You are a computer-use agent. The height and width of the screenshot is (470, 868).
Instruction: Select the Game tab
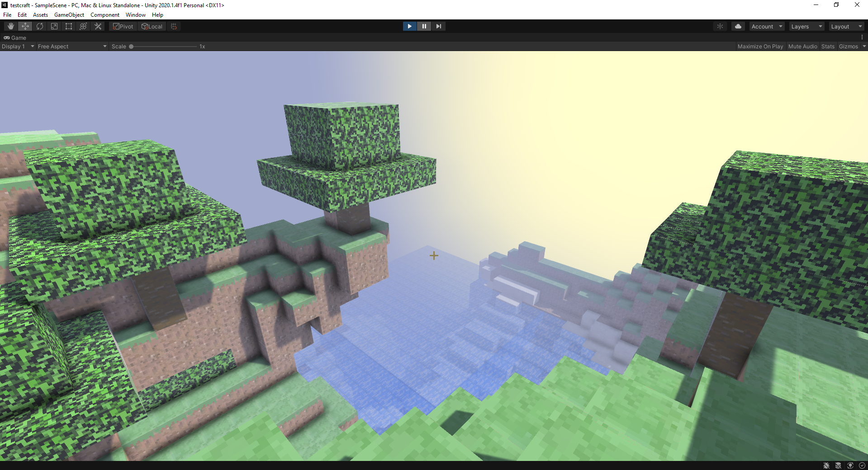(x=15, y=38)
